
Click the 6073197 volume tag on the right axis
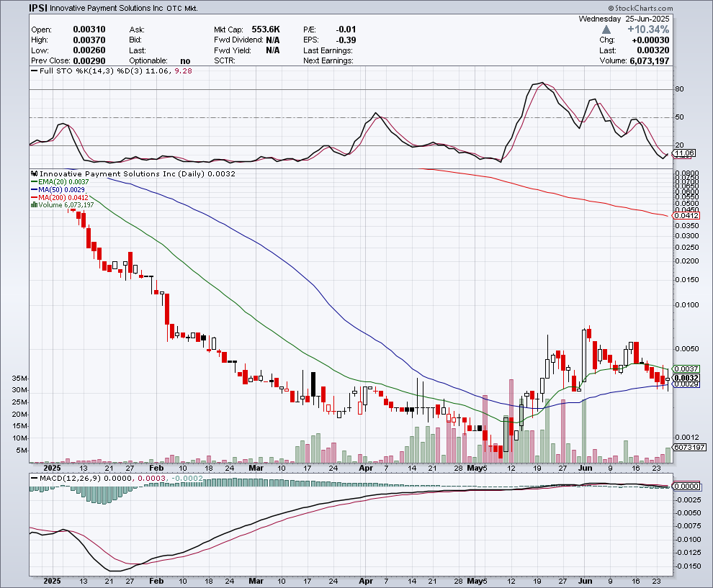click(689, 448)
